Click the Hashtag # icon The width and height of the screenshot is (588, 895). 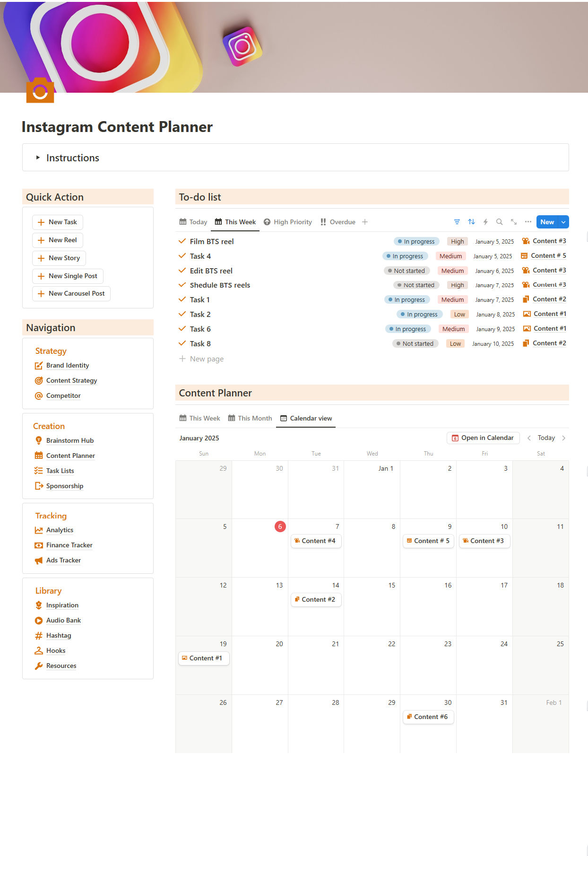point(39,636)
